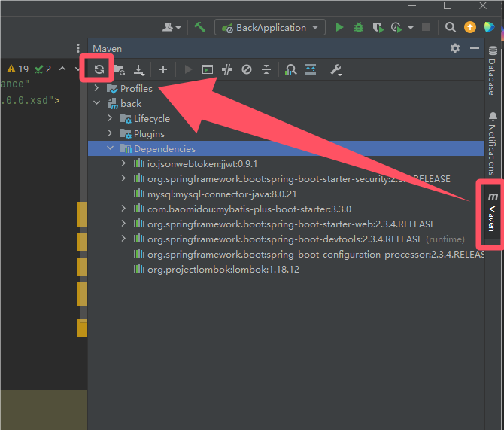
Task: Open Notifications tool window tab
Action: (492, 144)
